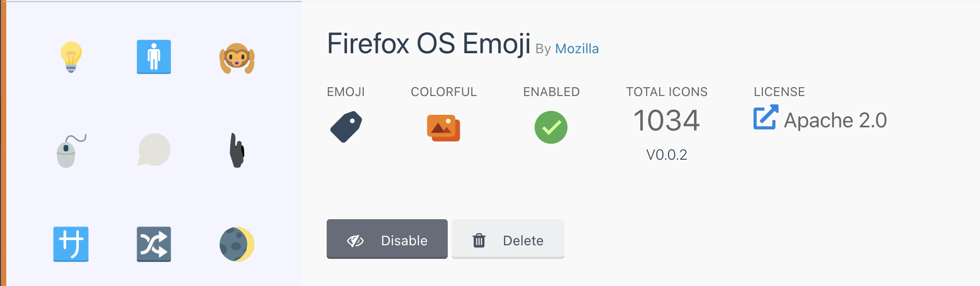Click the dark tag icon under EMOJI
Image resolution: width=980 pixels, height=286 pixels.
click(346, 127)
